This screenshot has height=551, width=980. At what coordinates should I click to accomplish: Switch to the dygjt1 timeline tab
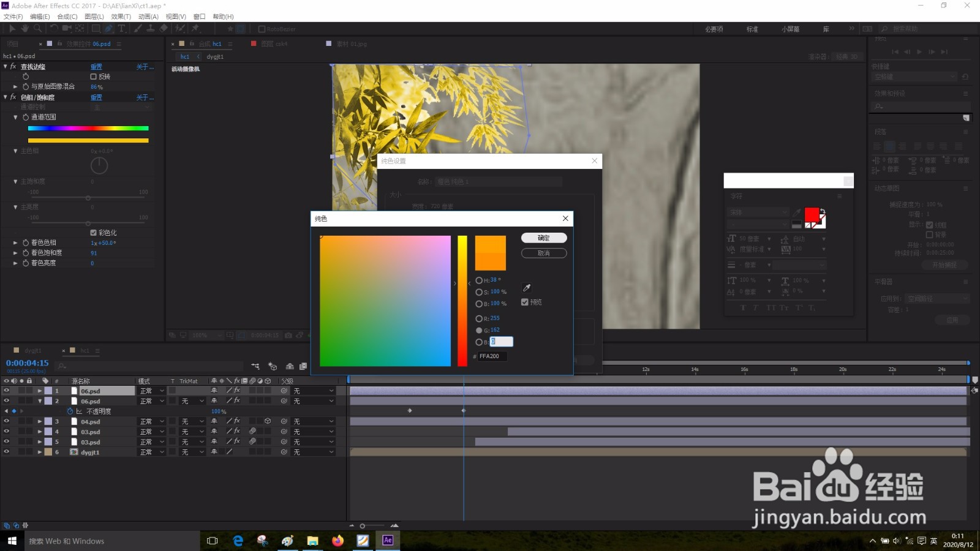33,350
